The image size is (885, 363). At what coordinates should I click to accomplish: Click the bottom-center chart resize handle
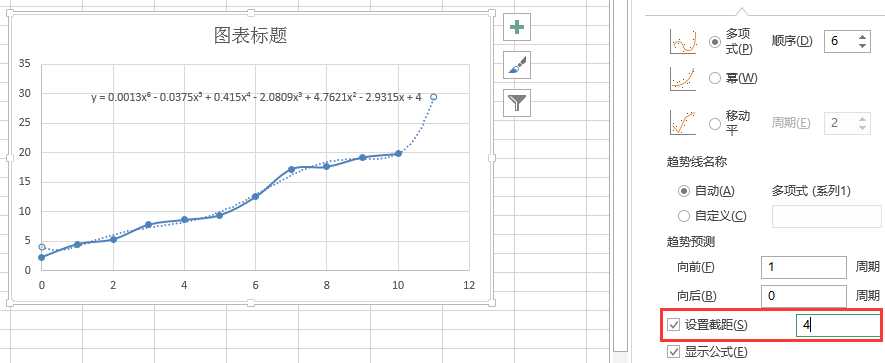[251, 303]
